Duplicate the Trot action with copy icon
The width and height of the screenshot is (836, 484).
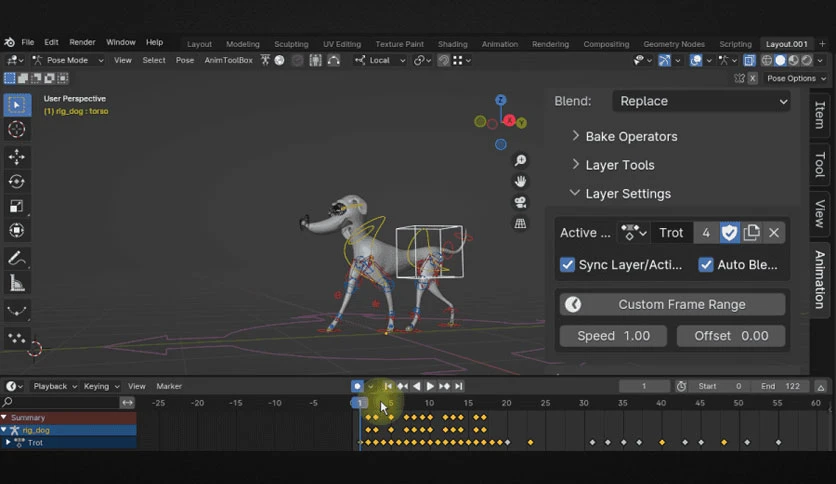click(x=752, y=232)
